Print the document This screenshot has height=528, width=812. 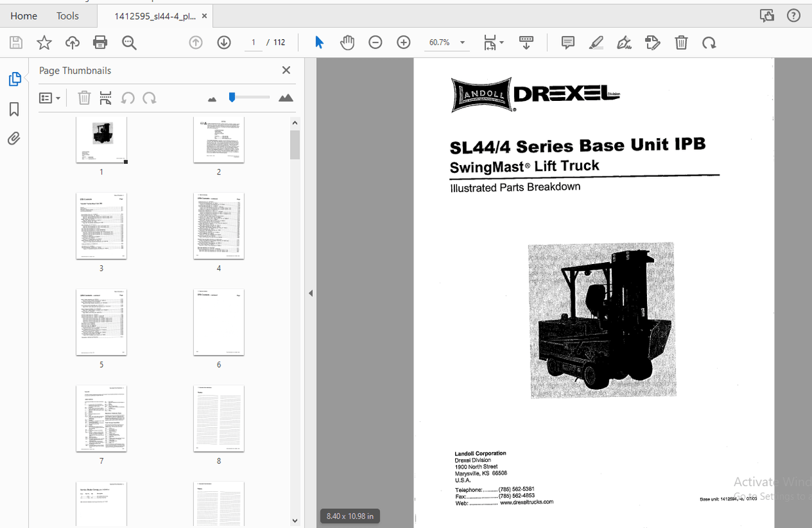[100, 42]
